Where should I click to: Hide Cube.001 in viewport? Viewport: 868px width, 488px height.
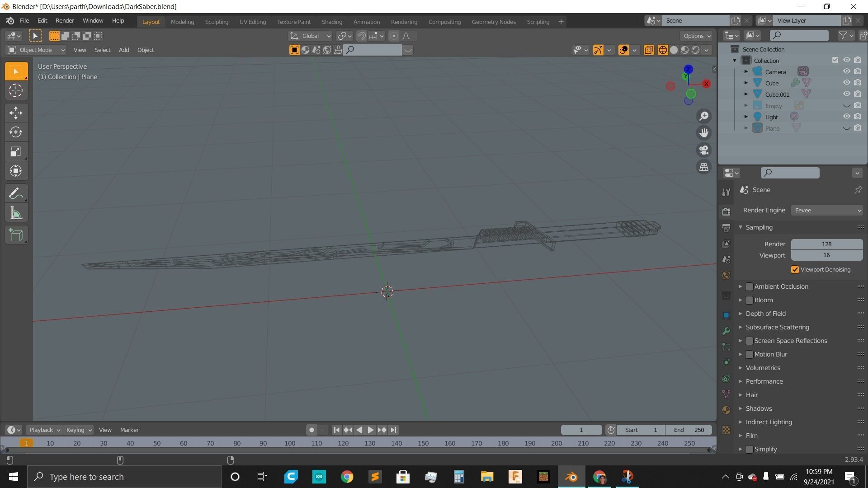(846, 94)
